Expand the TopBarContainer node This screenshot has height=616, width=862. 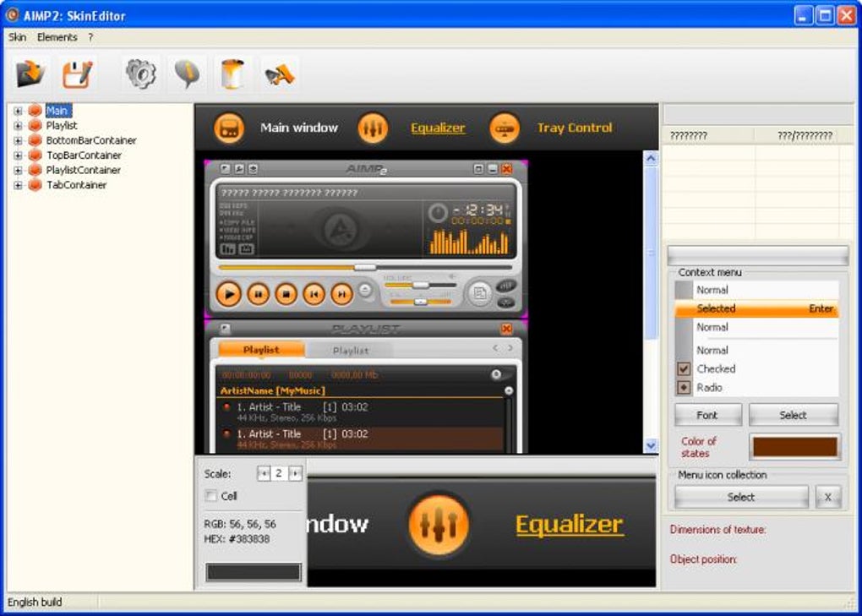(x=18, y=155)
